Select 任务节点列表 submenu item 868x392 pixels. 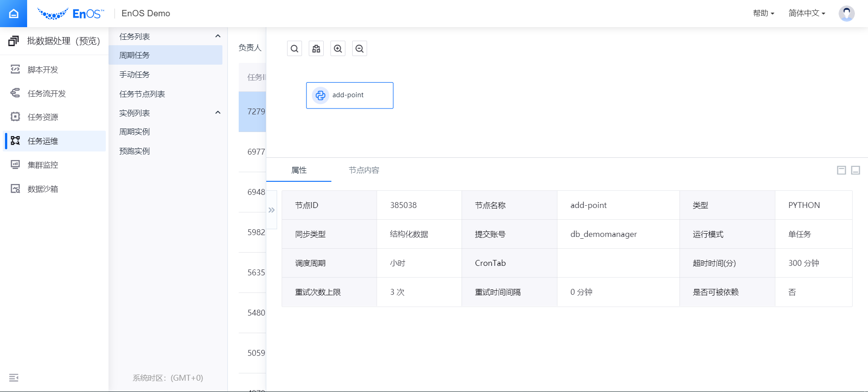(165, 94)
